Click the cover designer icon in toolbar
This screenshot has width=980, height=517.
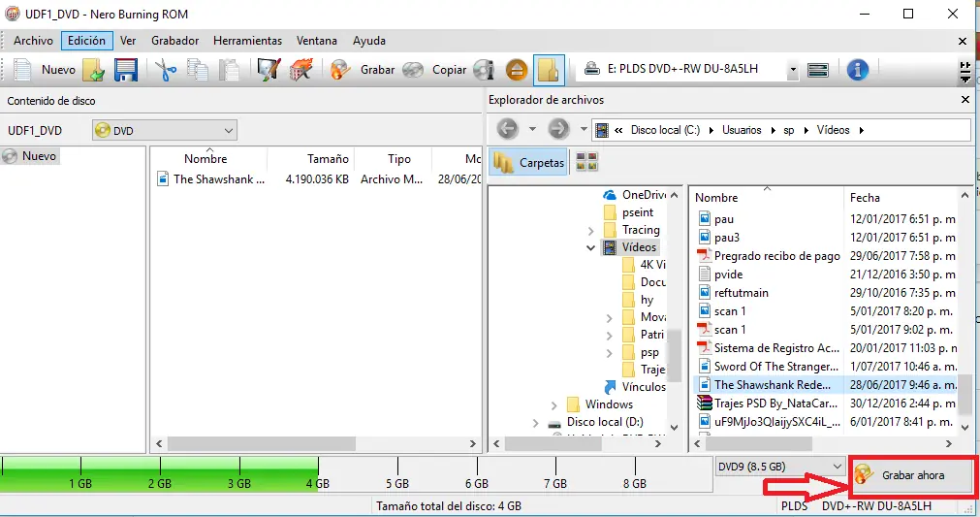click(x=269, y=70)
